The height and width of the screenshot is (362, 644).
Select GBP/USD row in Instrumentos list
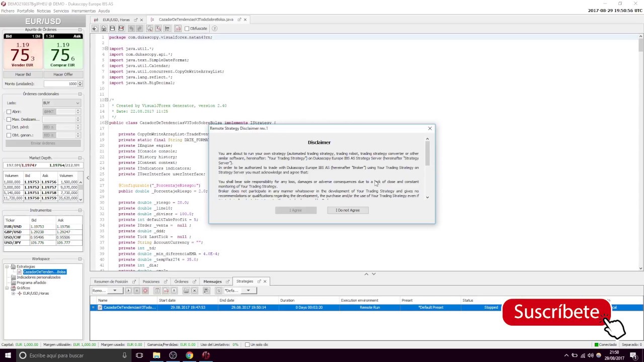[x=43, y=232]
